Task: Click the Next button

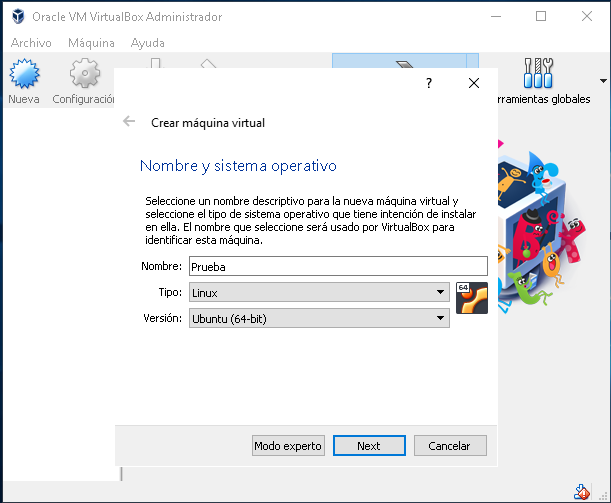Action: coord(369,445)
